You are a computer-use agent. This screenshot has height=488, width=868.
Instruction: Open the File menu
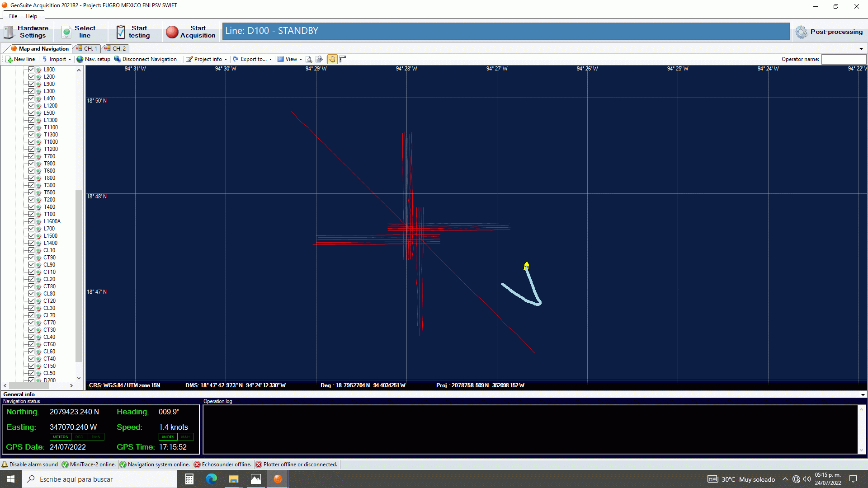click(13, 16)
